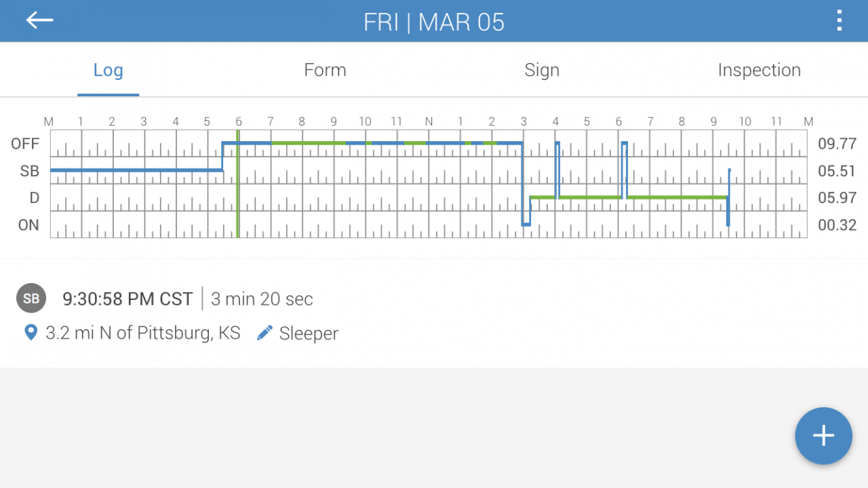Open the three-dot overflow menu
The image size is (868, 488).
[x=840, y=20]
